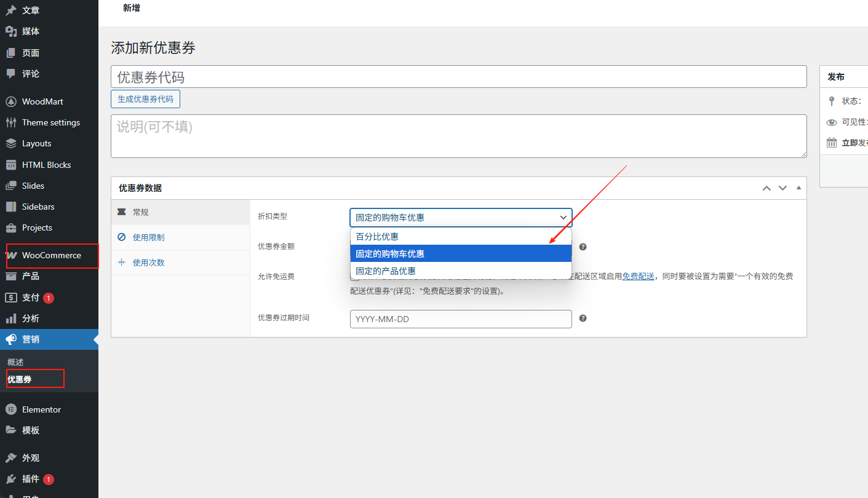Click the 生成优惠券代码 button
The image size is (868, 498).
(145, 99)
